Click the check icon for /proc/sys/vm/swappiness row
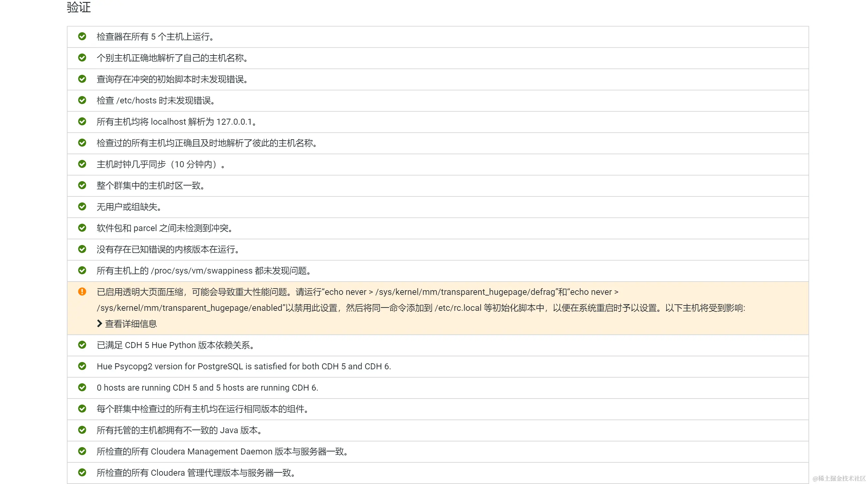Screen dimensions: 868x484 tap(82, 271)
